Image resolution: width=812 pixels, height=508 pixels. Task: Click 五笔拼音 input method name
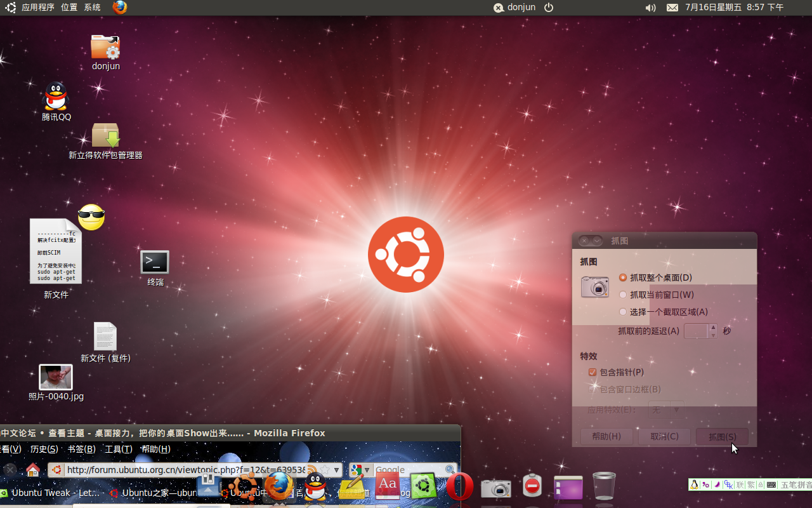[x=796, y=485]
